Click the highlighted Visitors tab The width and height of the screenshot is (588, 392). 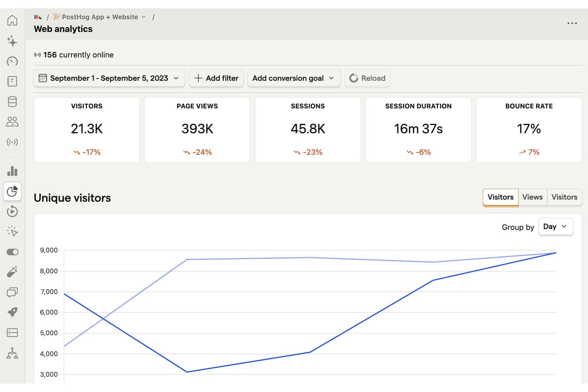501,197
